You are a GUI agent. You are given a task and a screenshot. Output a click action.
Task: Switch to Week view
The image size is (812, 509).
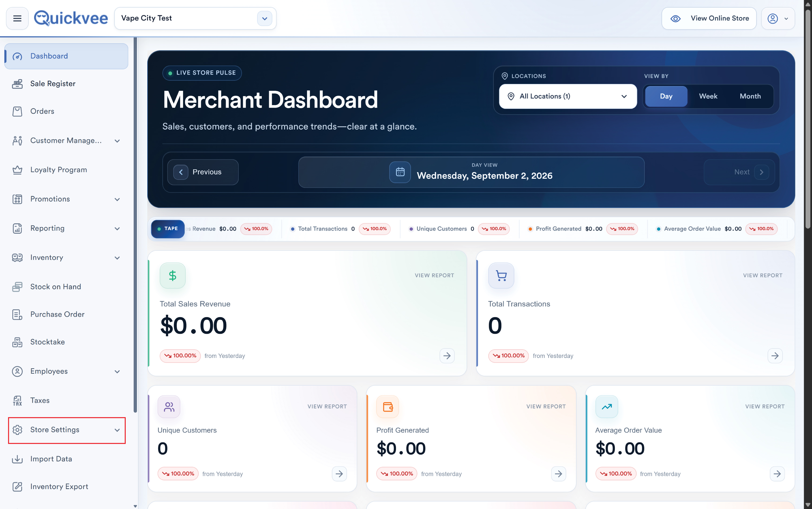click(x=708, y=96)
